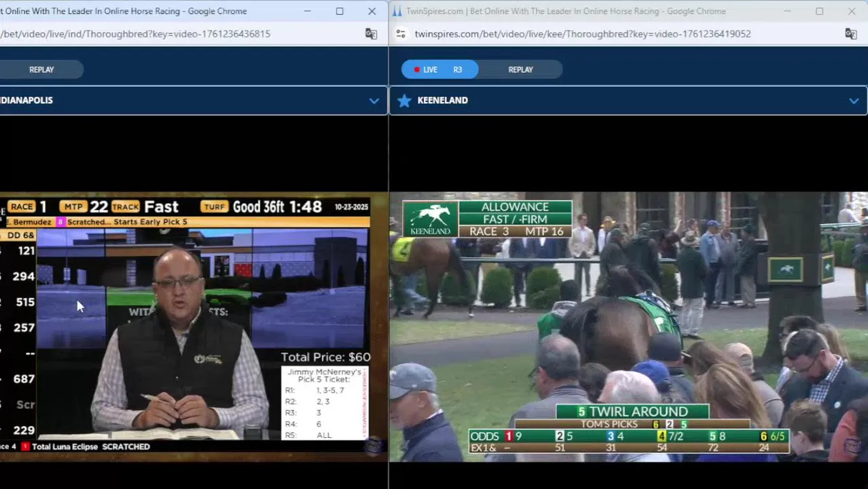Maximize the right Chrome window
868x489 pixels.
pyautogui.click(x=819, y=11)
